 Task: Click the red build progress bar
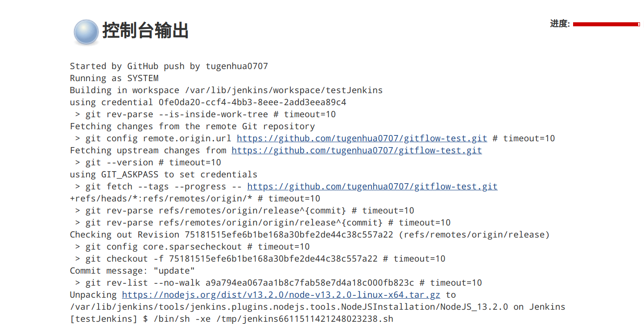(x=606, y=25)
